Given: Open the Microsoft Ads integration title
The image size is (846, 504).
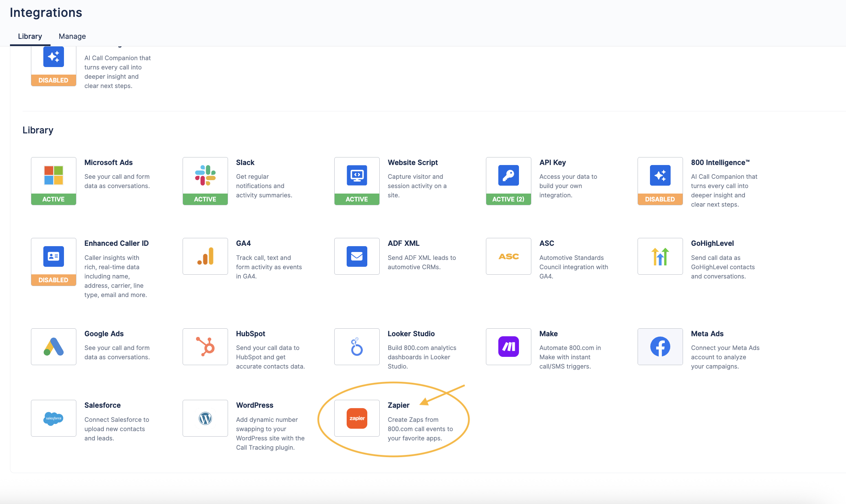Looking at the screenshot, I should pos(109,163).
